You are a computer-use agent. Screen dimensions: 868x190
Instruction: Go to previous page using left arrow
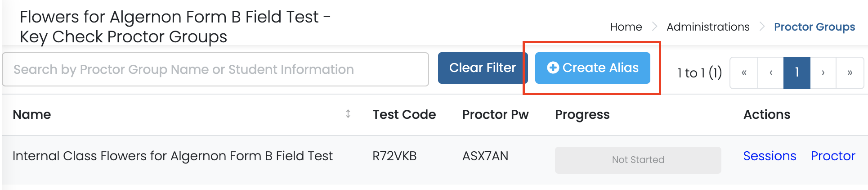[x=771, y=72]
